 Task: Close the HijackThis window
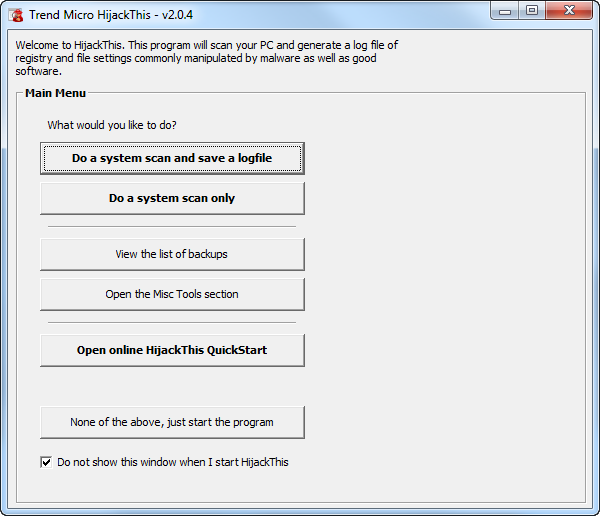tap(569, 11)
